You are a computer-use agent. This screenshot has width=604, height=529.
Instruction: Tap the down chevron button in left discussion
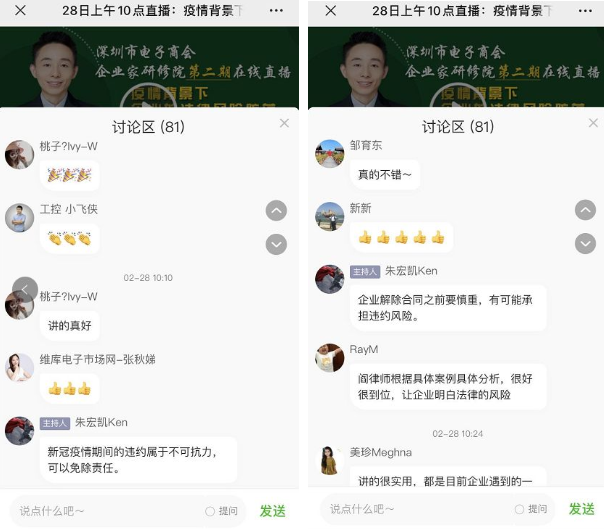[276, 244]
